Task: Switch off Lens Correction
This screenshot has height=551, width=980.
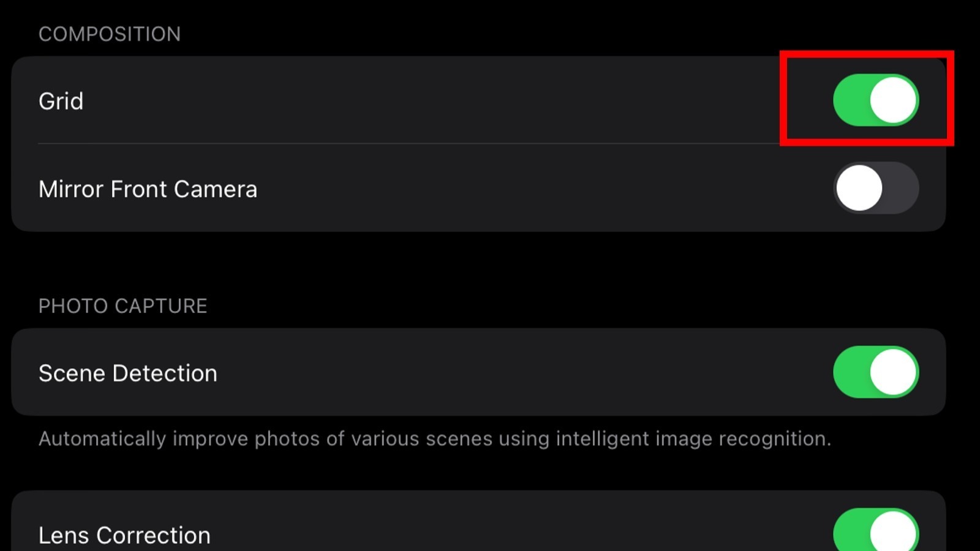Action: tap(875, 533)
